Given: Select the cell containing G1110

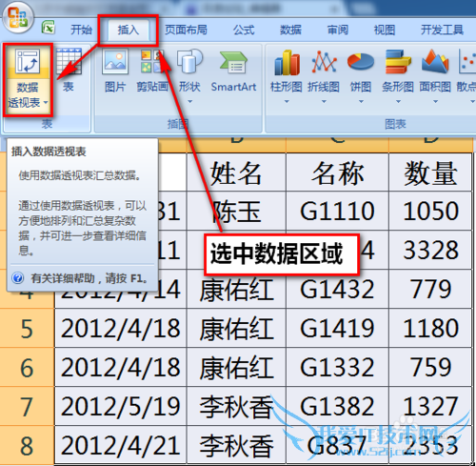Looking at the screenshot, I should click(337, 211).
